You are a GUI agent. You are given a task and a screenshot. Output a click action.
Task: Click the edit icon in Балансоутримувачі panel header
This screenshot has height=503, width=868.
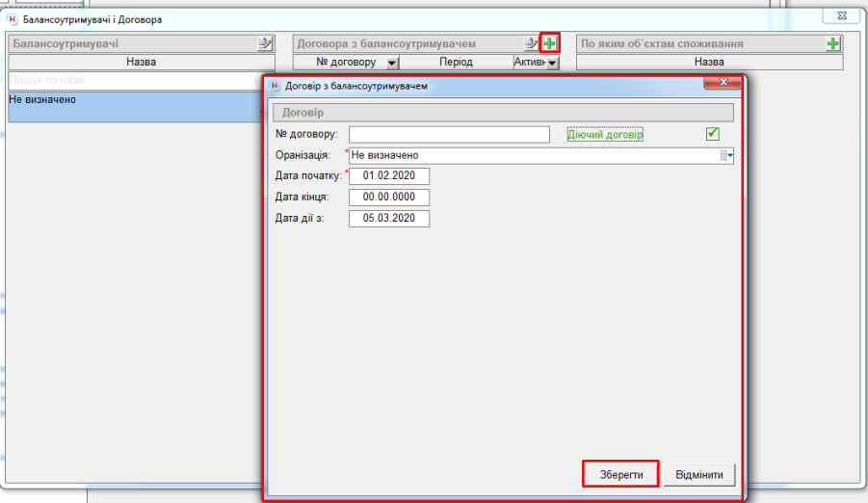[265, 43]
